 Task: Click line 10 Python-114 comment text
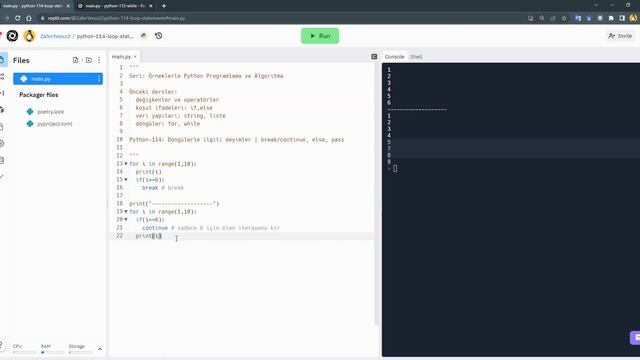[x=237, y=140]
